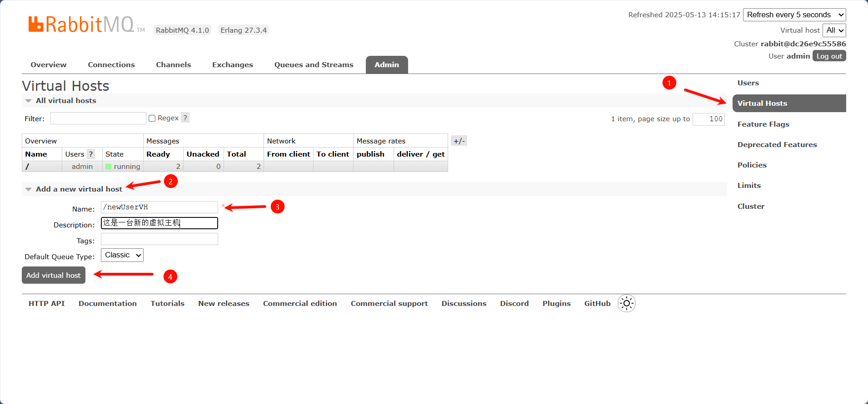Click the help icon beside Users column

(x=91, y=154)
